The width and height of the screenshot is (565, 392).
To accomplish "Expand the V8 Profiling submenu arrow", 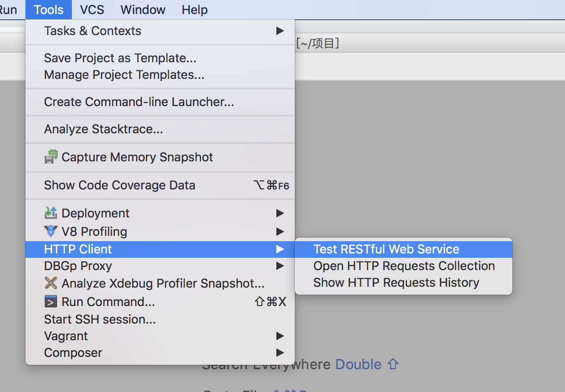I will [x=280, y=232].
